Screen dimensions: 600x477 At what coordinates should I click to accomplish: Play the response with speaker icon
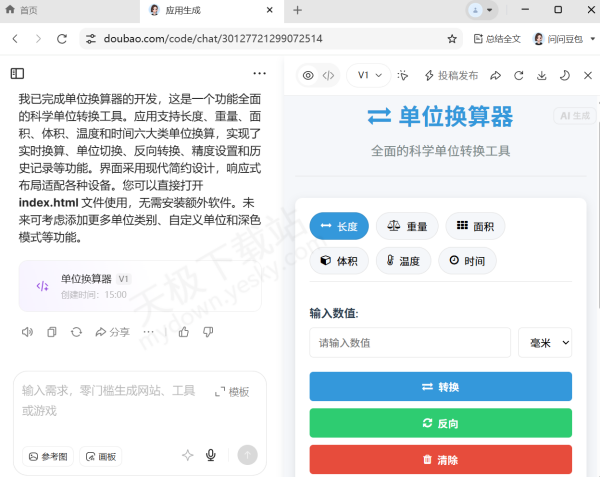[x=28, y=332]
